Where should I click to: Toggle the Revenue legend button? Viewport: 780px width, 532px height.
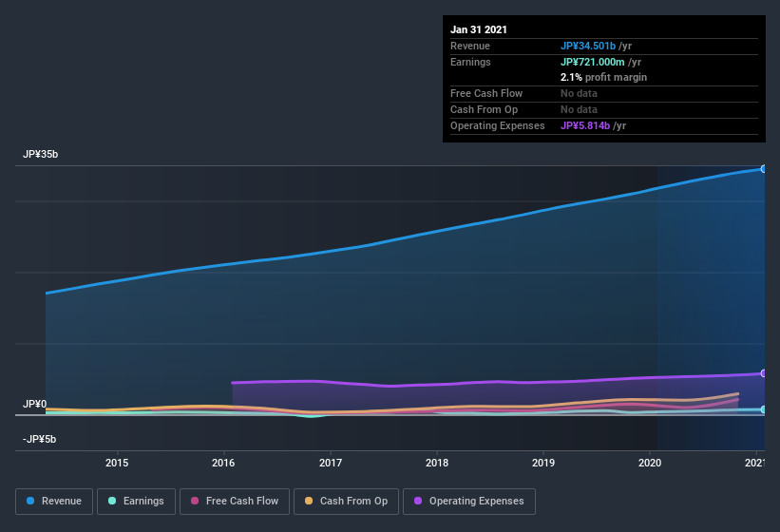(54, 501)
